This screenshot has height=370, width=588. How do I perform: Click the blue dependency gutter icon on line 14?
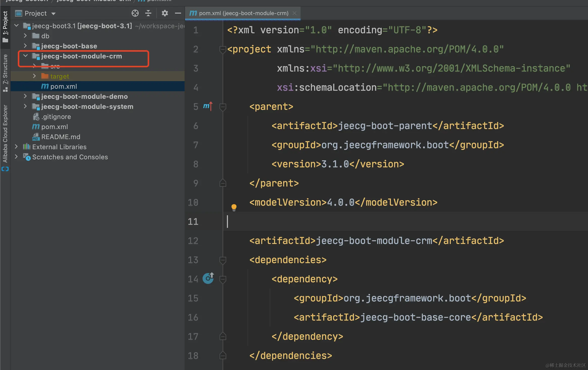[x=208, y=278]
